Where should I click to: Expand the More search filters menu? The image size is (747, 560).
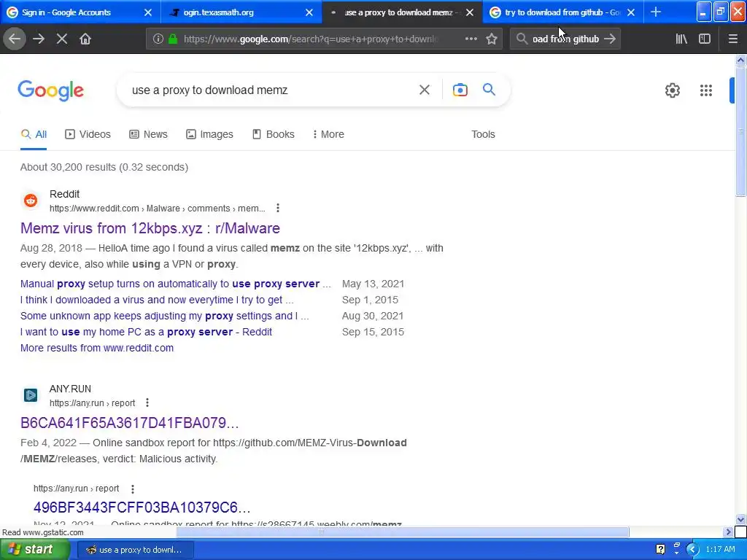tap(328, 134)
